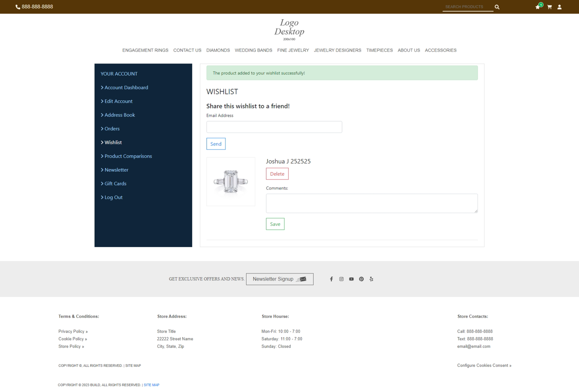Delete Joshua J 252525 from wishlist
Image resolution: width=579 pixels, height=392 pixels.
pos(277,174)
